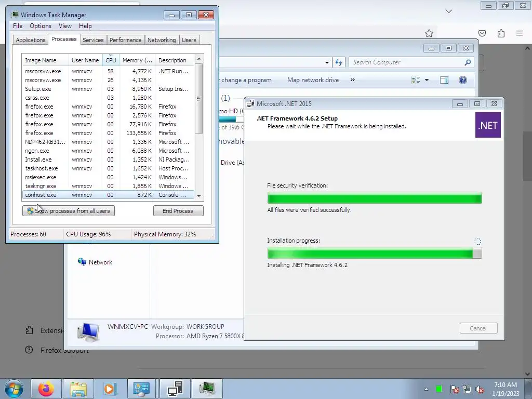Select NDP462-KB31... process row
The height and width of the screenshot is (399, 532).
pyautogui.click(x=108, y=142)
